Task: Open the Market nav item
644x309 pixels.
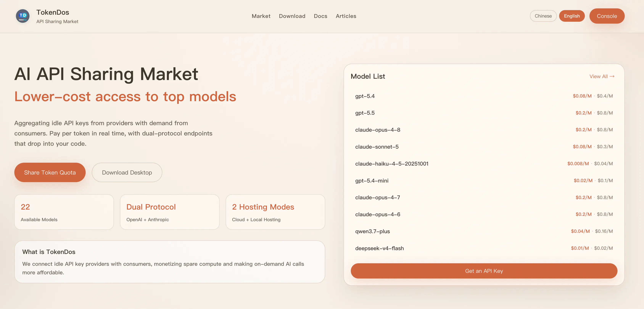Action: [x=261, y=16]
